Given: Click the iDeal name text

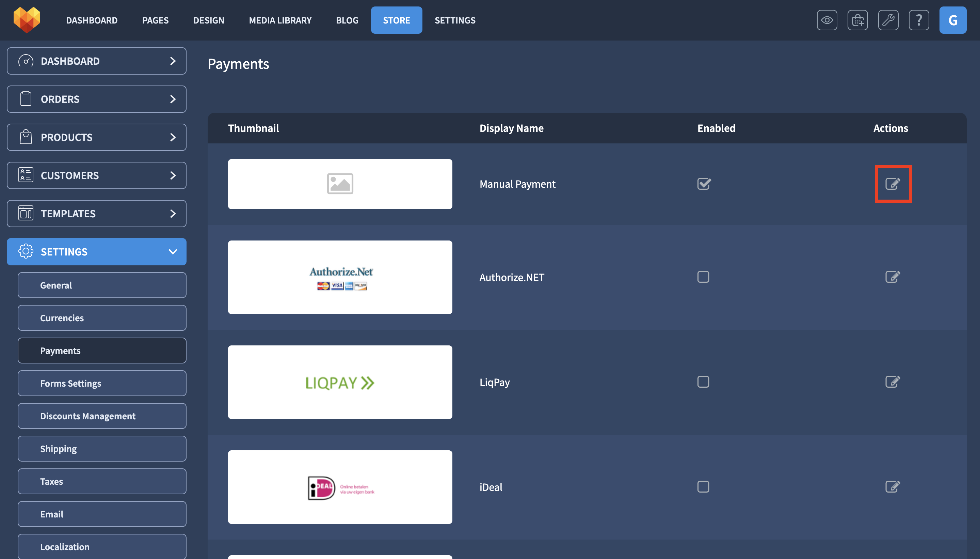Looking at the screenshot, I should tap(491, 487).
